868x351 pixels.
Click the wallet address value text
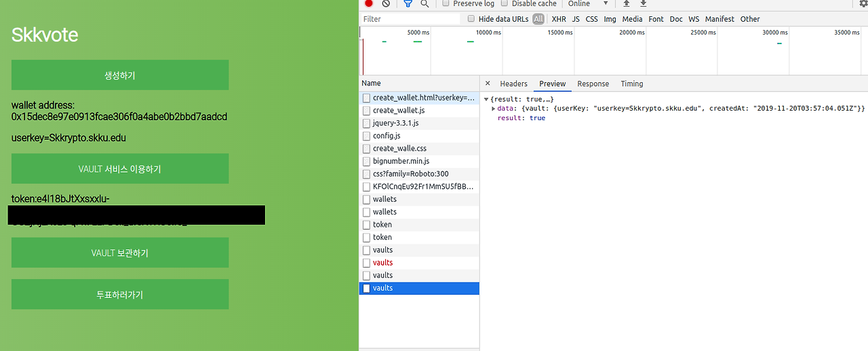coord(119,117)
